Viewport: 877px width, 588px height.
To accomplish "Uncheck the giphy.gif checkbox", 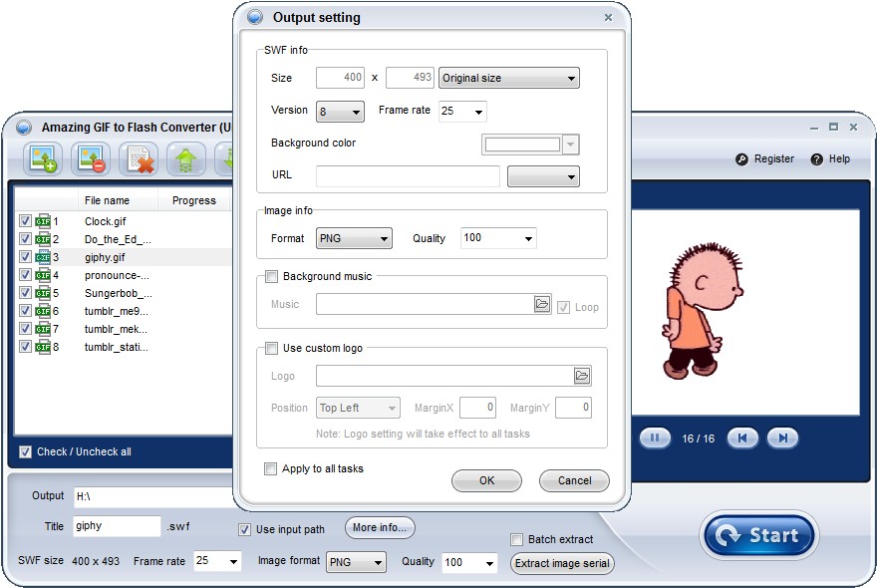I will (25, 257).
